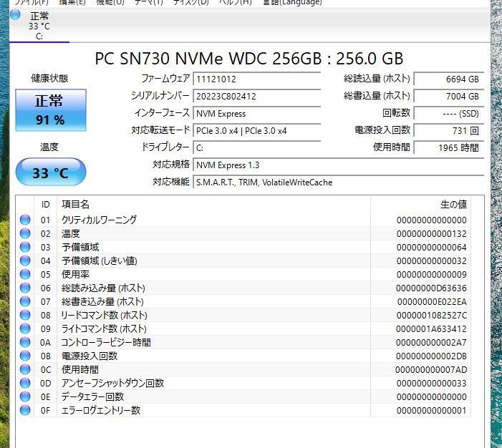Select the 総書き込み量 (ホスト) attribute row
Viewport: 502px width, 448px height.
(x=243, y=301)
